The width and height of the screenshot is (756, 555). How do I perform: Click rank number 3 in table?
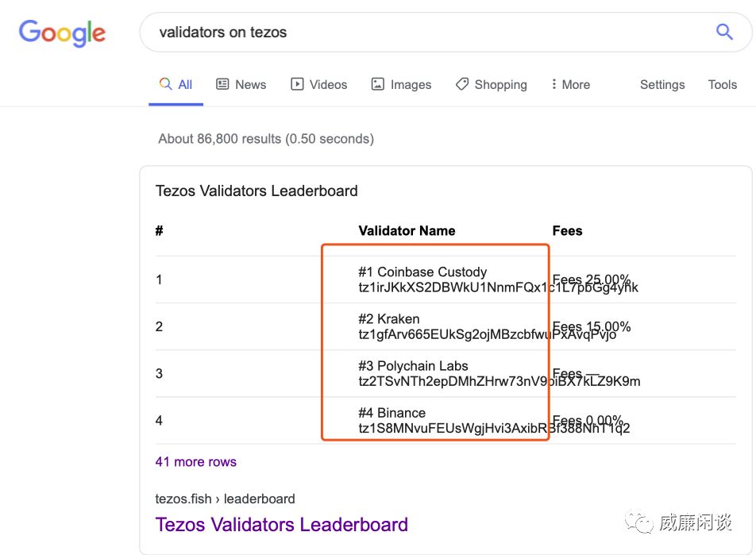coord(159,373)
